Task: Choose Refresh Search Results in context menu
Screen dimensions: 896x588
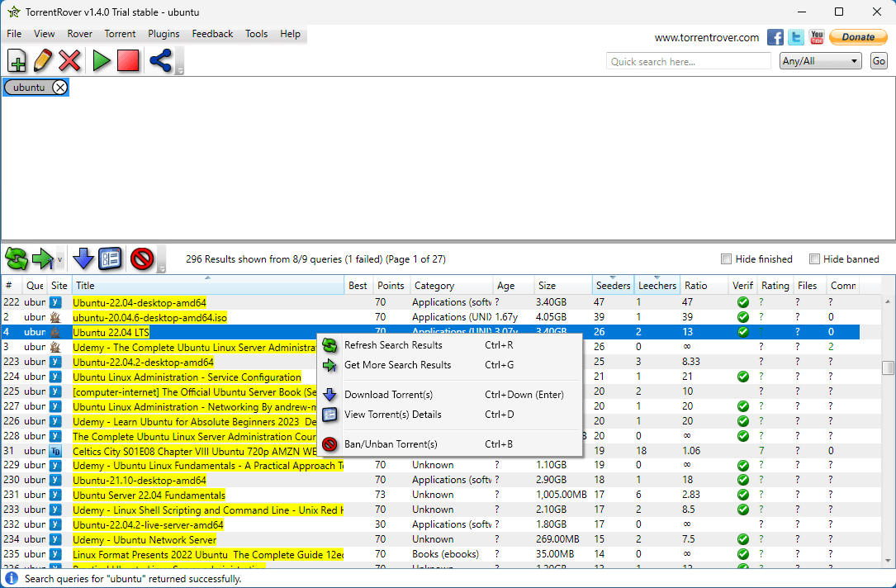Action: [x=449, y=345]
